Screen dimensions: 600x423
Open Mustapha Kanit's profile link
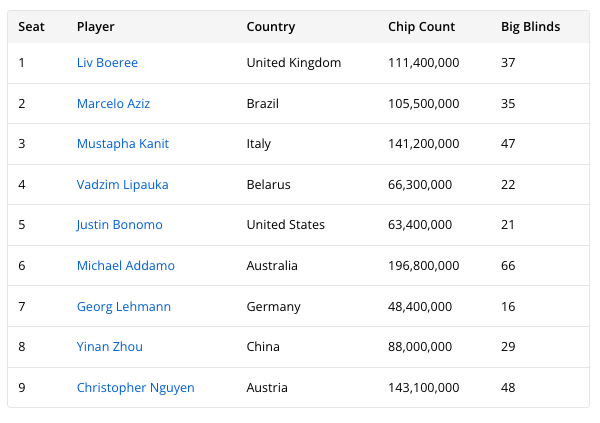coord(122,144)
